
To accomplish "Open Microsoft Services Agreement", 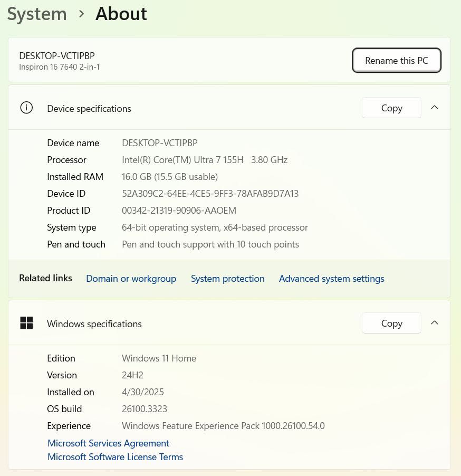I will pos(108,443).
